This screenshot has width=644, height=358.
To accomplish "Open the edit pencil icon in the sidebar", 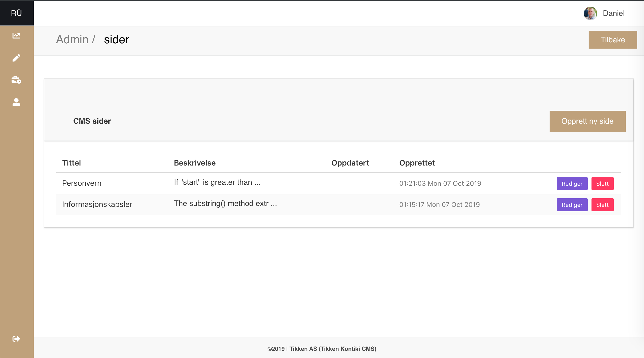I will coord(17,58).
